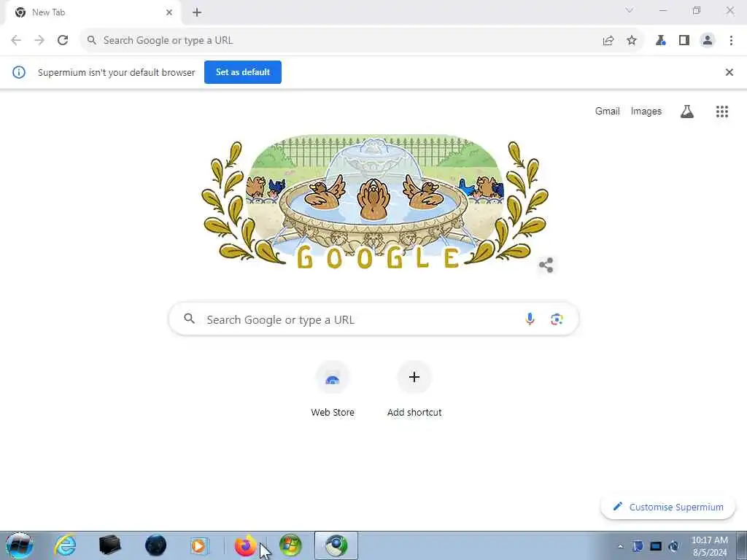Dismiss the default browser infobar

[729, 72]
